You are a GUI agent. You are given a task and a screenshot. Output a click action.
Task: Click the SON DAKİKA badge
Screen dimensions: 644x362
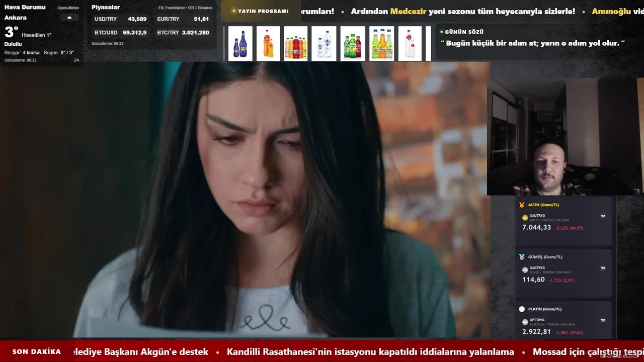[x=37, y=352]
